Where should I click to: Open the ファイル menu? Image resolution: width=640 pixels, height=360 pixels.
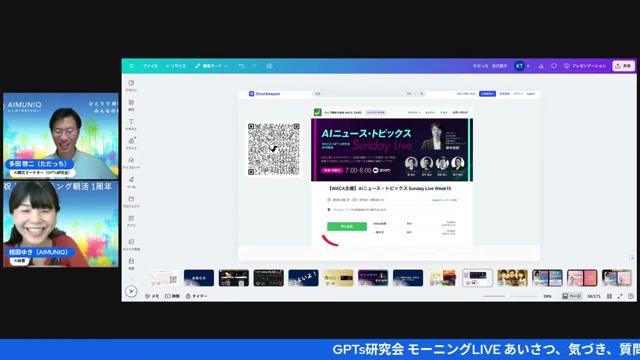click(150, 66)
